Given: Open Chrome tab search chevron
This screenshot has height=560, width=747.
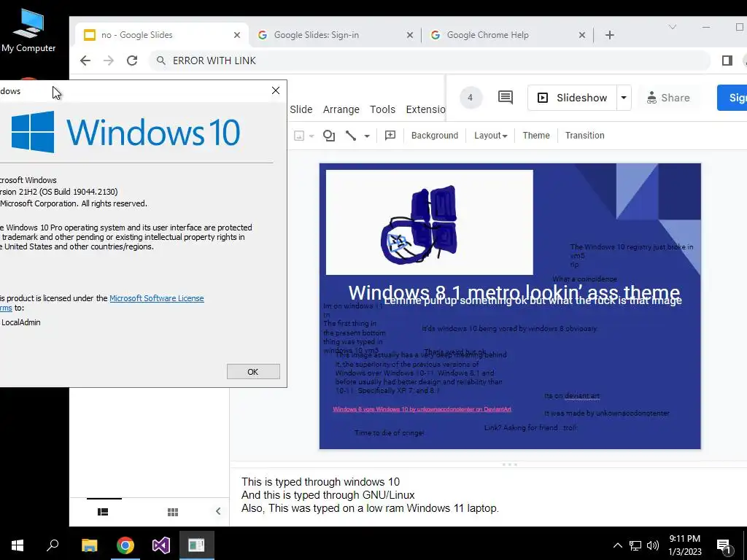Looking at the screenshot, I should click(672, 27).
